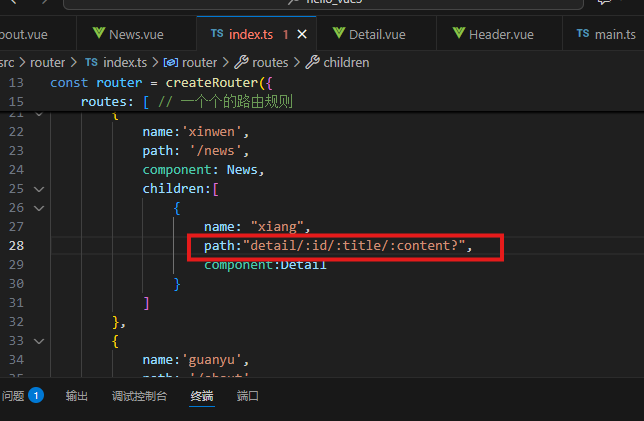Click line number 22 in the gutter
644x421 pixels.
tap(16, 132)
